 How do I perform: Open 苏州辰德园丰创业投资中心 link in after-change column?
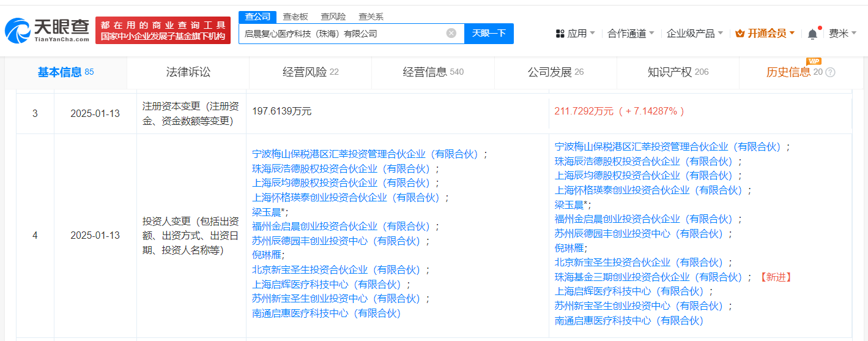[640, 234]
